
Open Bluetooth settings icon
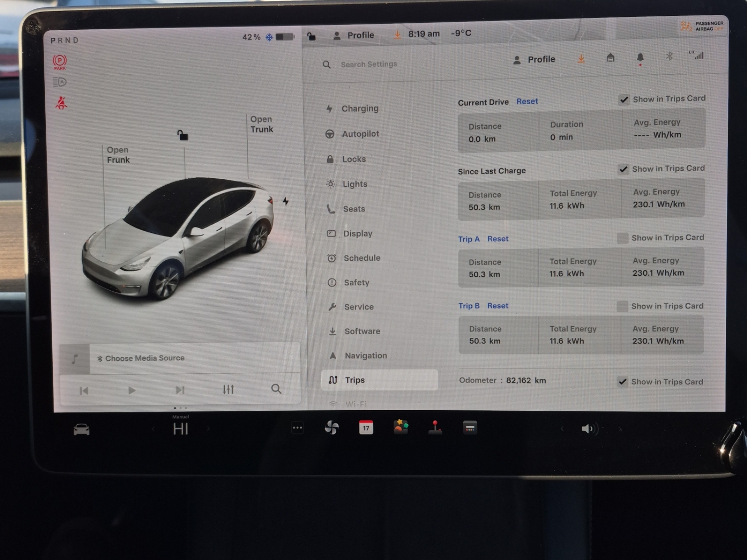[669, 56]
